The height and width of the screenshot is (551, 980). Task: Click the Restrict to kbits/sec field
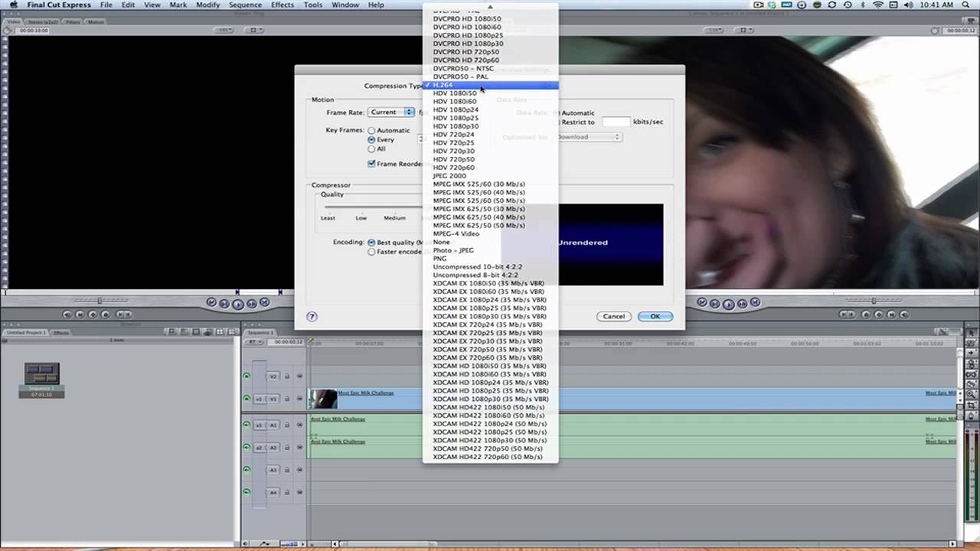coord(616,122)
